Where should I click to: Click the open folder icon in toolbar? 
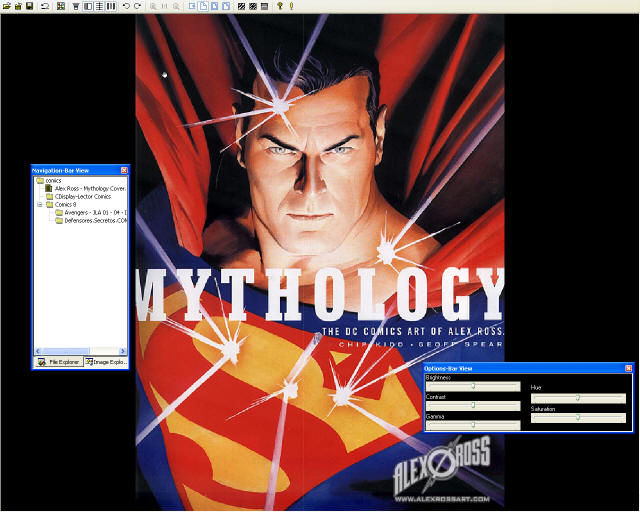pyautogui.click(x=7, y=6)
